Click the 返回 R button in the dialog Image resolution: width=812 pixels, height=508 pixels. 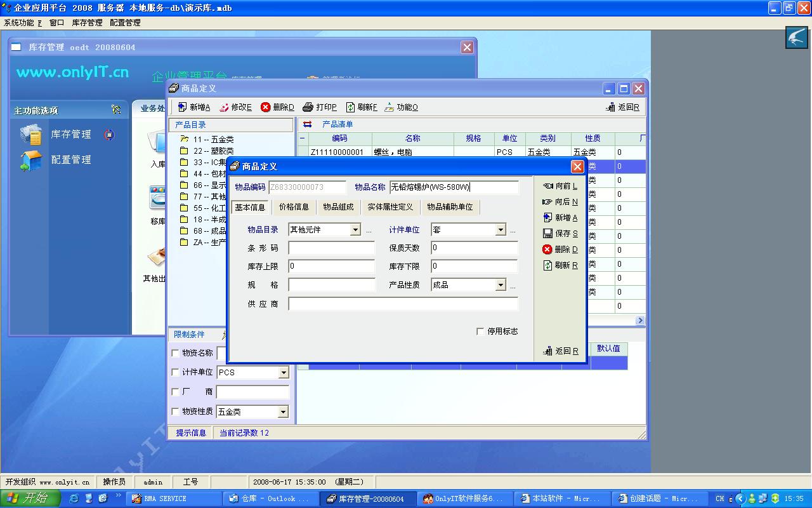[x=561, y=351]
